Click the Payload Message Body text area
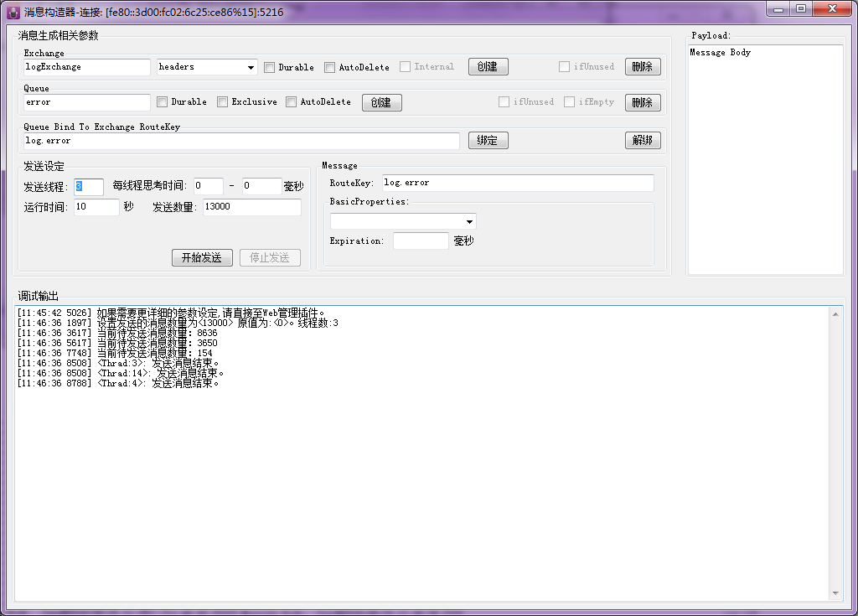The height and width of the screenshot is (616, 858). [x=764, y=159]
